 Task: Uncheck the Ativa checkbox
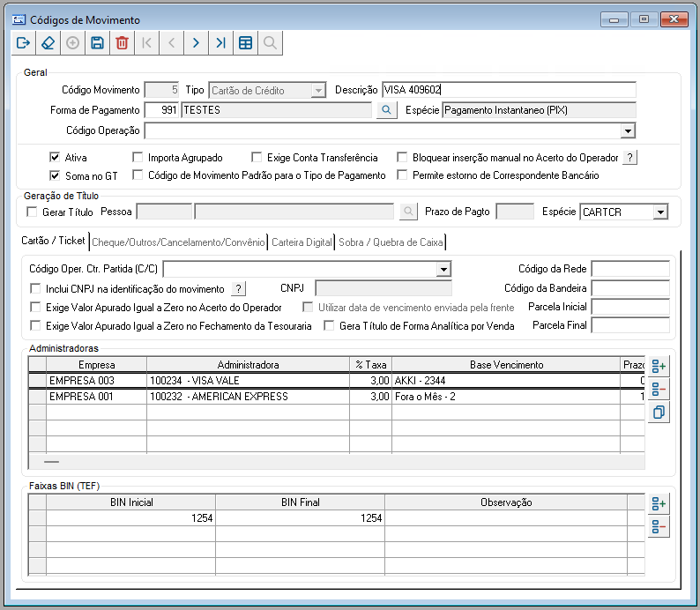point(55,158)
